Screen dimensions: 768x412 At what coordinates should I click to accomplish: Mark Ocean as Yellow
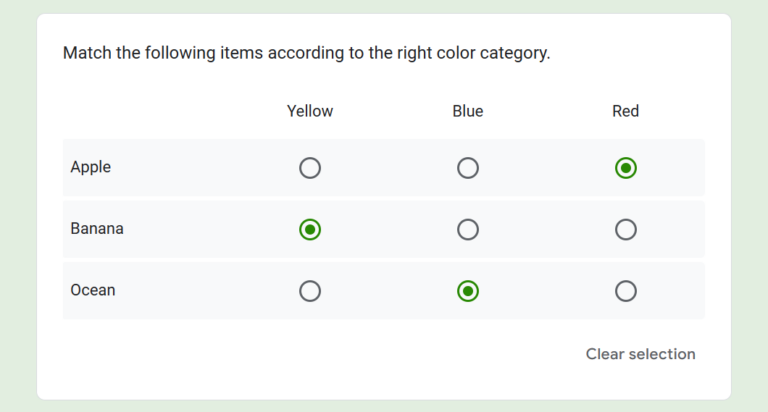(310, 291)
